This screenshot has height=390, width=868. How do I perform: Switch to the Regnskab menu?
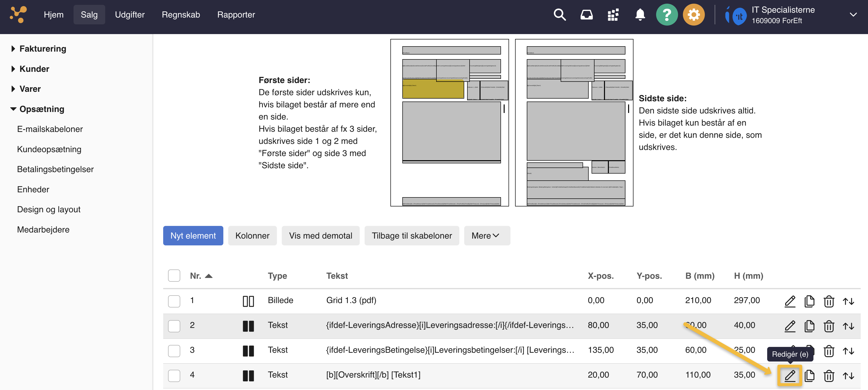pos(181,15)
